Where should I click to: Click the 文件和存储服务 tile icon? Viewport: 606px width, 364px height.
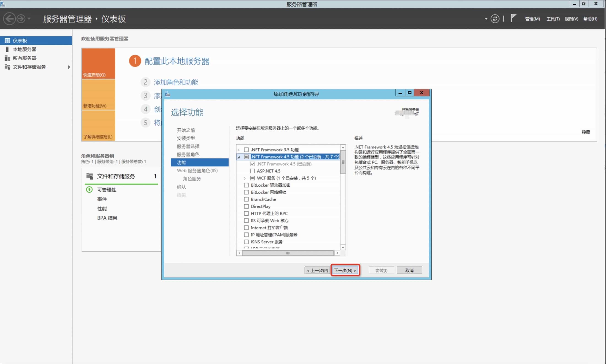[x=90, y=176]
